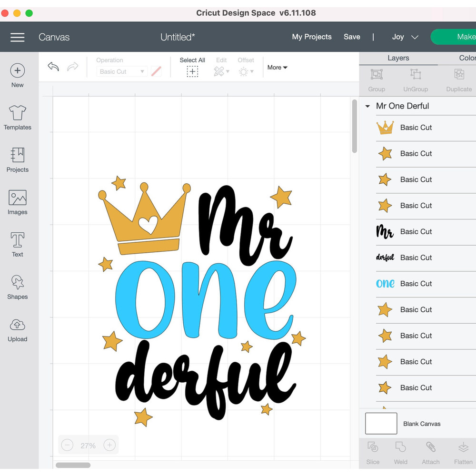Zoom in using the plus control
Viewport: 476px width, 476px height.
click(109, 445)
